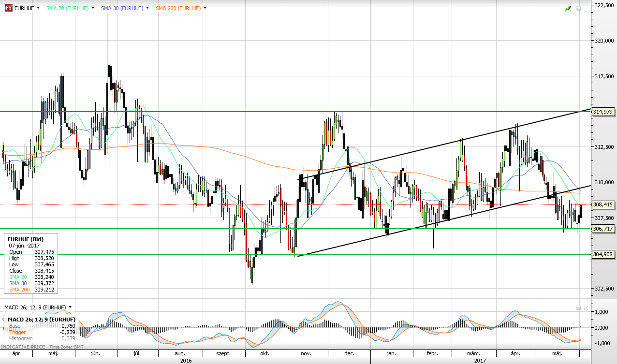This screenshot has width=617, height=364.
Task: Click the SMA 30 309,372 value row
Action: (x=32, y=283)
